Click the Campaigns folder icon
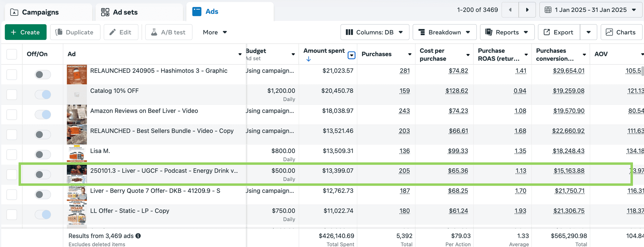Screen dimensions: 644x247 pos(14,12)
